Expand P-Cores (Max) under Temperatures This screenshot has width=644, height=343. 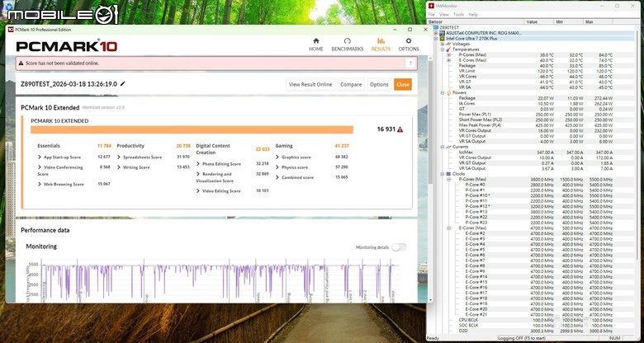pyautogui.click(x=448, y=54)
